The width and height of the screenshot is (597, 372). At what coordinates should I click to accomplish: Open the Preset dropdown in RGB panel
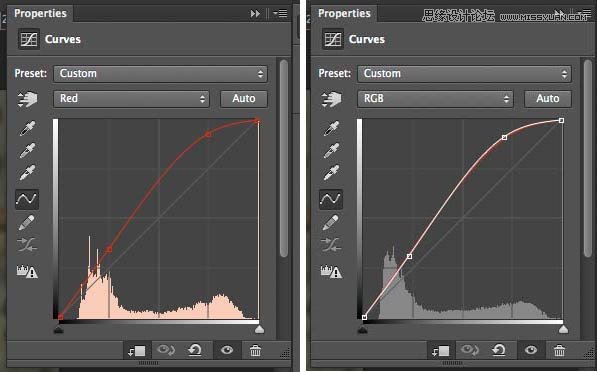[x=465, y=74]
